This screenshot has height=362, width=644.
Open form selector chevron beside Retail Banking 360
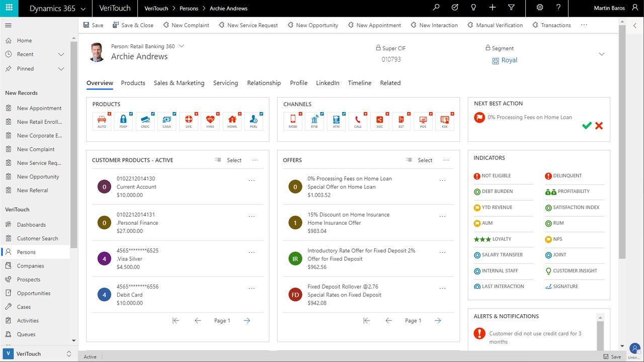pos(182,46)
